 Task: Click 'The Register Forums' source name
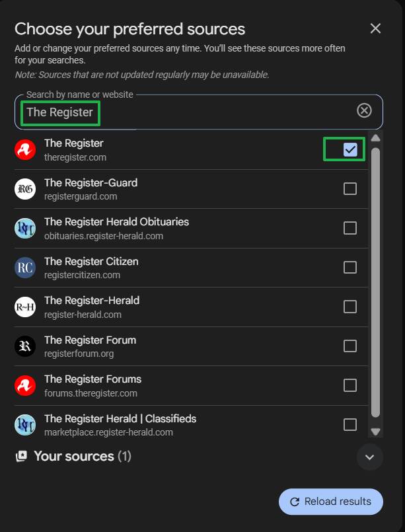tap(92, 379)
